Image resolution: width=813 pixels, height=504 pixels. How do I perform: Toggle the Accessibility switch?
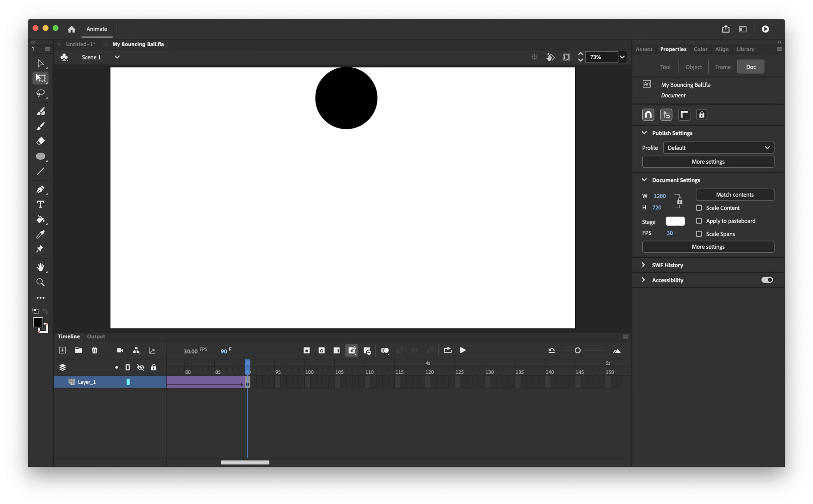767,280
